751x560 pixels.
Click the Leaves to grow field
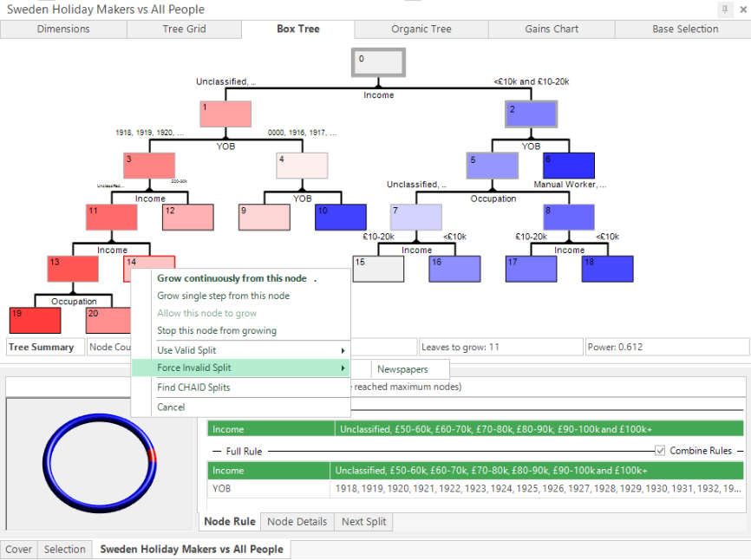[x=500, y=346]
